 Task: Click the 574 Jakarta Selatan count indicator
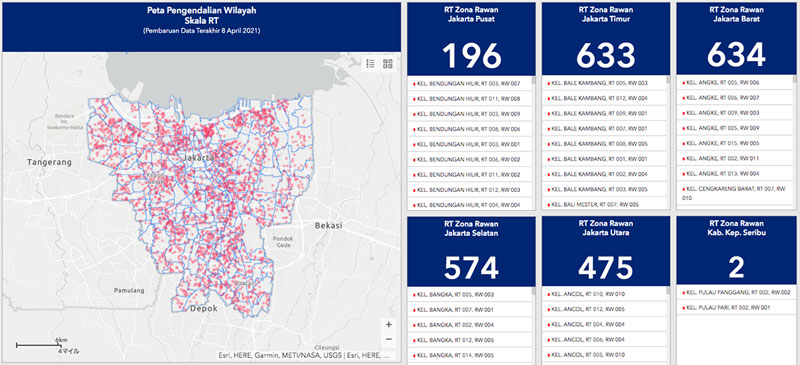[471, 267]
